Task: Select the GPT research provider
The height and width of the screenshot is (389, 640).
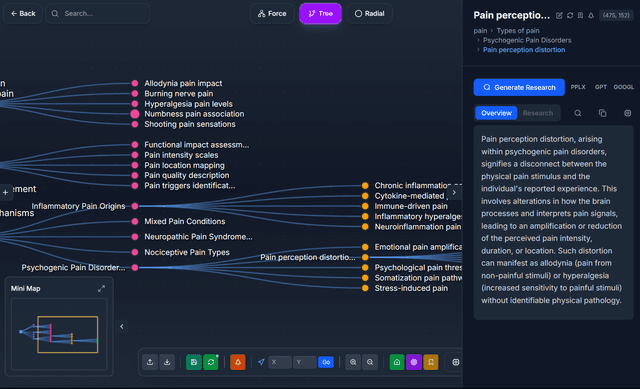Action: coord(601,87)
